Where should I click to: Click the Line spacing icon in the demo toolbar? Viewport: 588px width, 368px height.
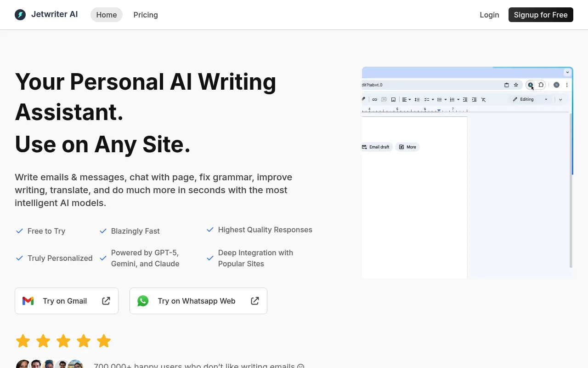(417, 99)
